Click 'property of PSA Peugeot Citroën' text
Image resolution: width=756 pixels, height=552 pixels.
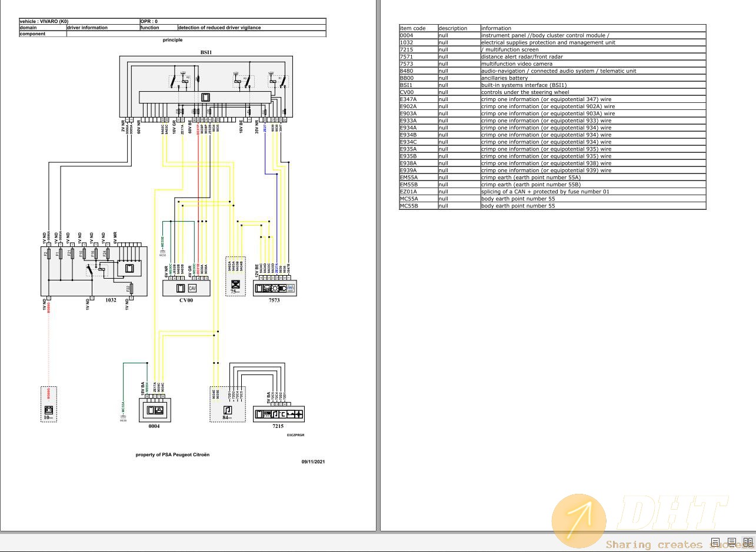point(172,454)
